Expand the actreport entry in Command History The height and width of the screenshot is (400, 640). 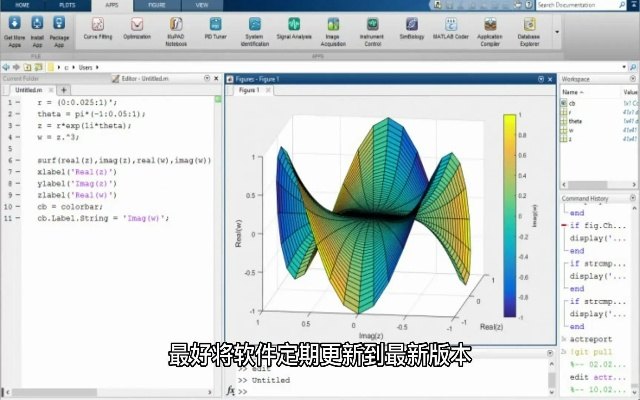(564, 339)
